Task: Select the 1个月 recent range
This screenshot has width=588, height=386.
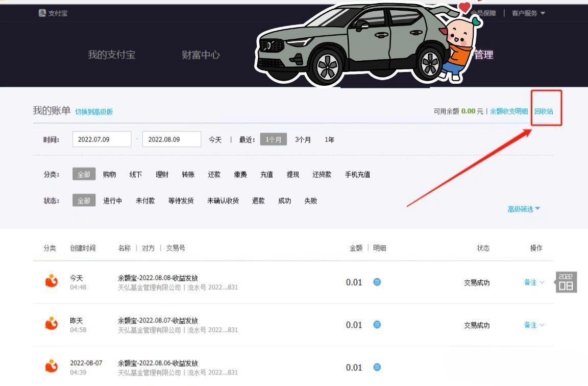Action: [x=274, y=139]
